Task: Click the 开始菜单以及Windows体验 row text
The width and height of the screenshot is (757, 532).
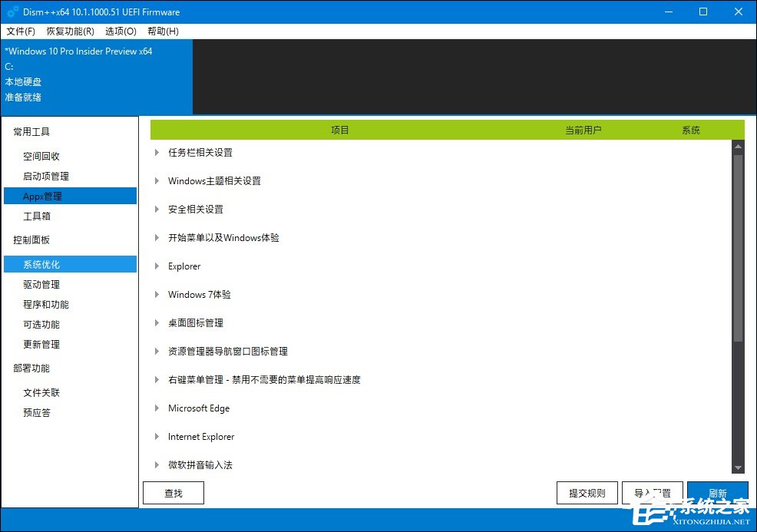Action: tap(223, 237)
